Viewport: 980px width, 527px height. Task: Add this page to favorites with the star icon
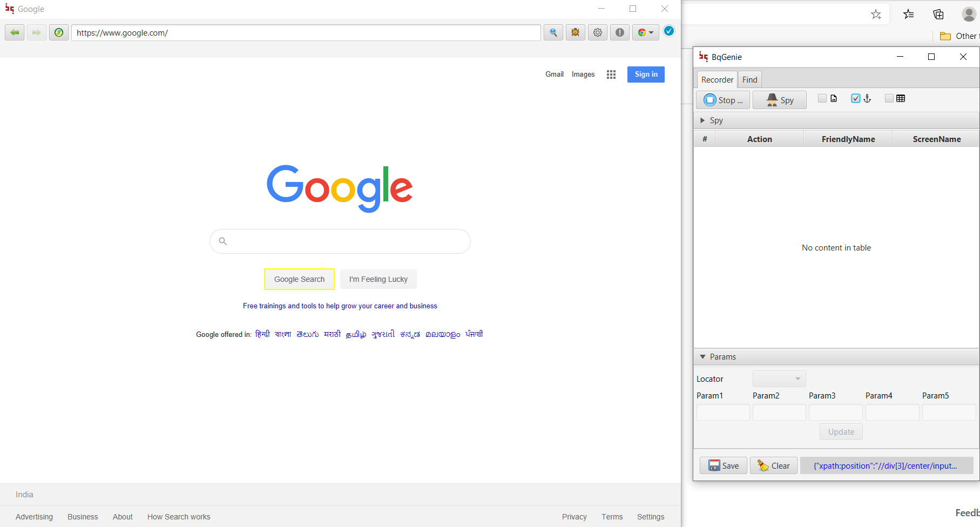point(876,15)
